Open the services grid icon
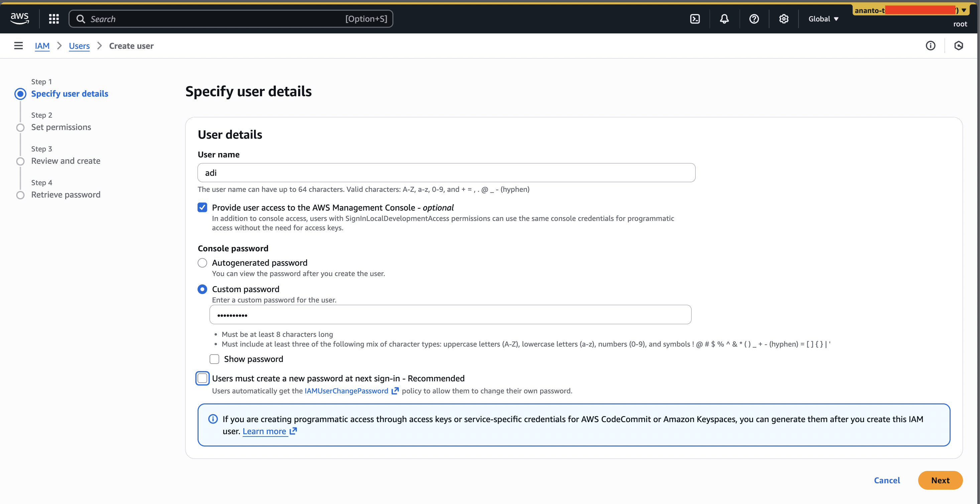980x504 pixels. tap(53, 19)
